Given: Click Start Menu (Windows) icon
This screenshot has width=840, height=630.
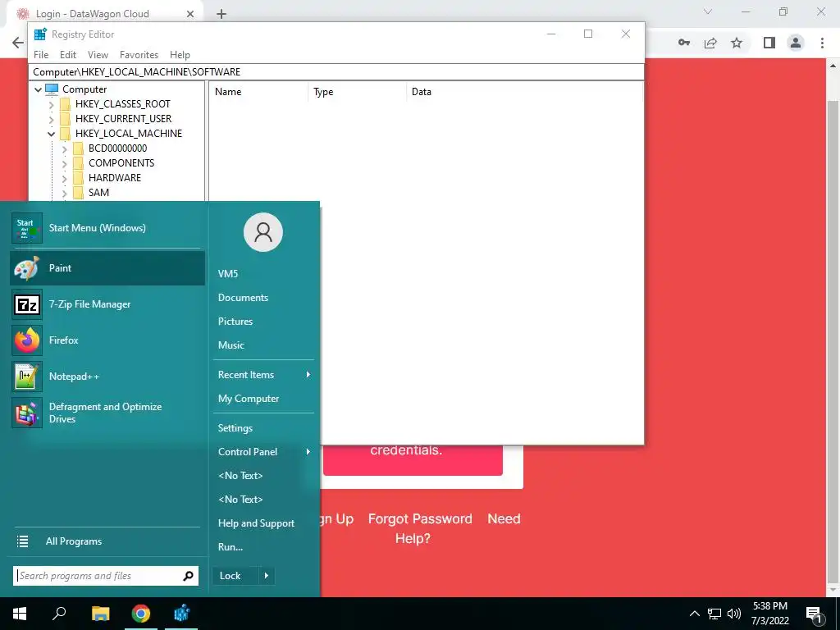Looking at the screenshot, I should point(27,228).
